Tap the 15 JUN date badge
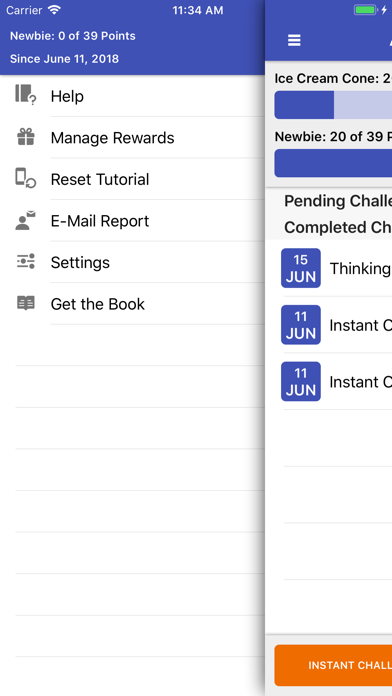Screen dimensions: 392x696 [301, 268]
